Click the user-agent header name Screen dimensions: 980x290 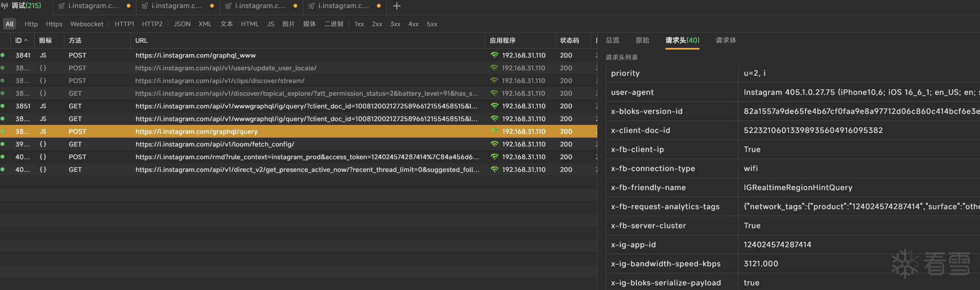[632, 92]
